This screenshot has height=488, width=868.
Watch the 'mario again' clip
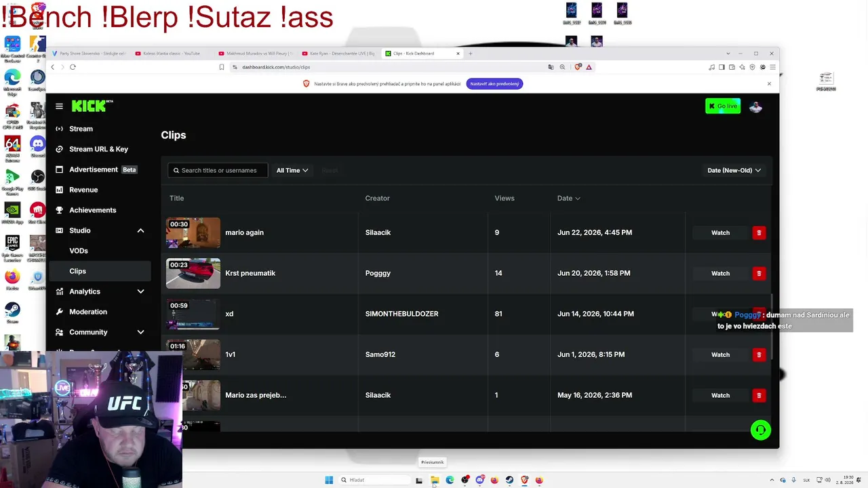(720, 232)
